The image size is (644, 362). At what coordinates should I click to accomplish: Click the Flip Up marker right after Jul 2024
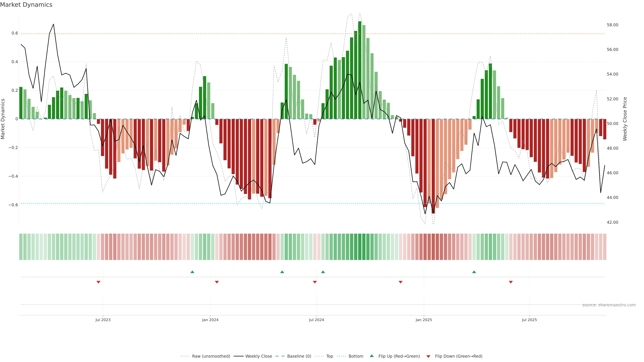tap(323, 272)
